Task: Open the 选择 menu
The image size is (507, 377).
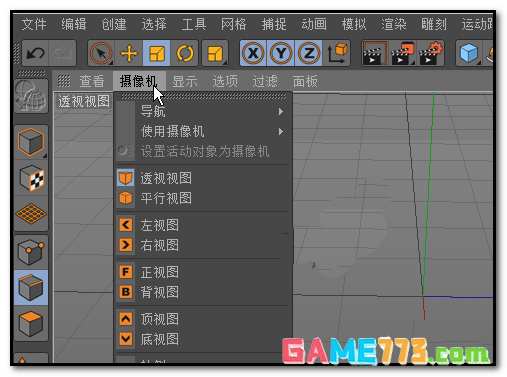Action: (x=154, y=24)
